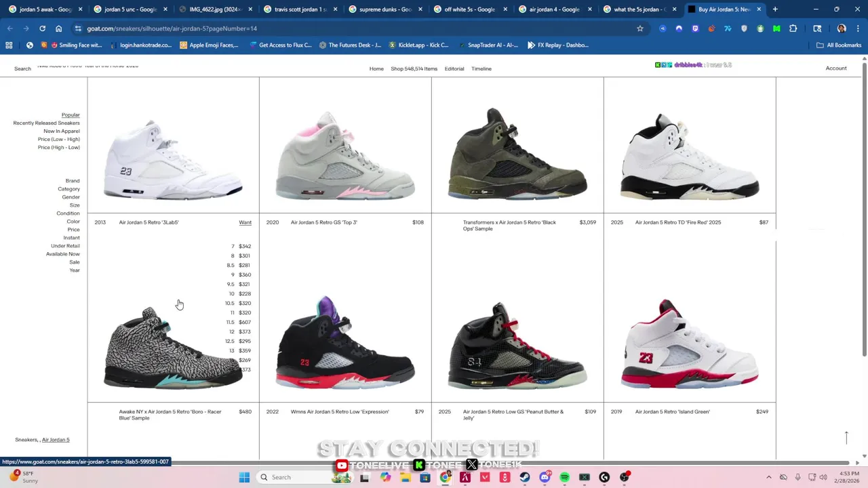Toggle the Available Now filter
This screenshot has height=488, width=868.
click(63, 254)
